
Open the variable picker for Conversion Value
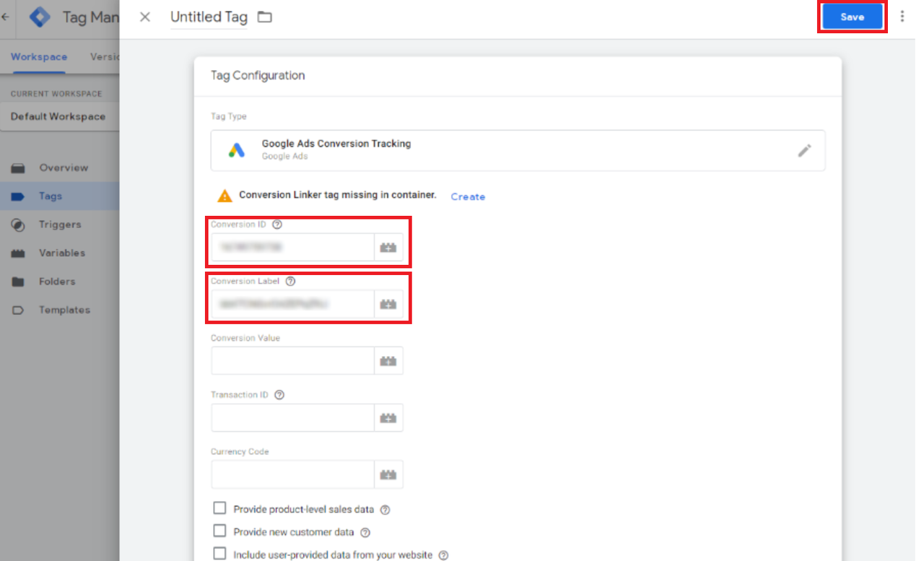tap(388, 361)
